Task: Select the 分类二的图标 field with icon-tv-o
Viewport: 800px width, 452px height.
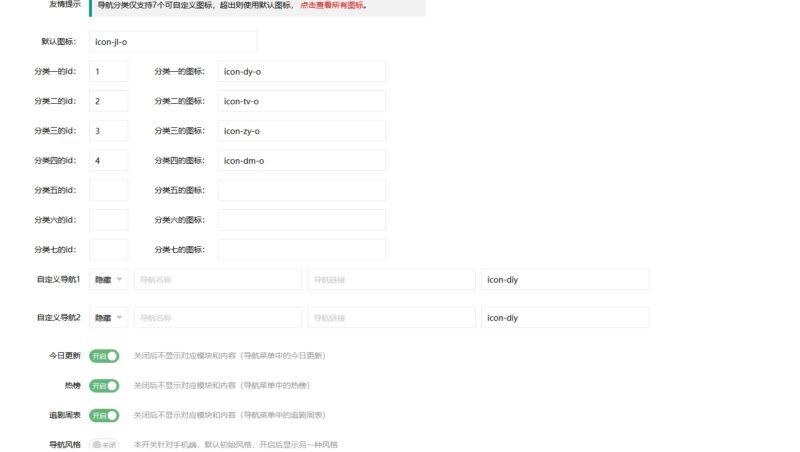Action: point(301,101)
